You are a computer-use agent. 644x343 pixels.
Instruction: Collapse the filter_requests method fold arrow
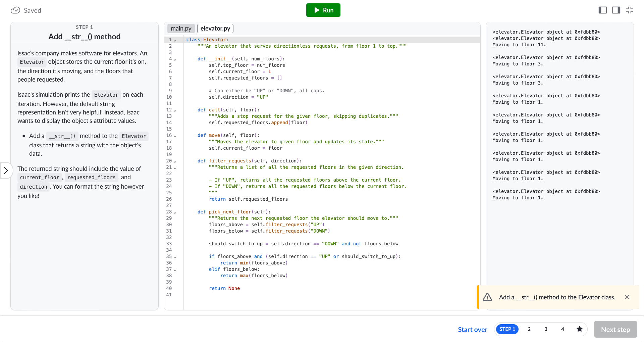[175, 162]
